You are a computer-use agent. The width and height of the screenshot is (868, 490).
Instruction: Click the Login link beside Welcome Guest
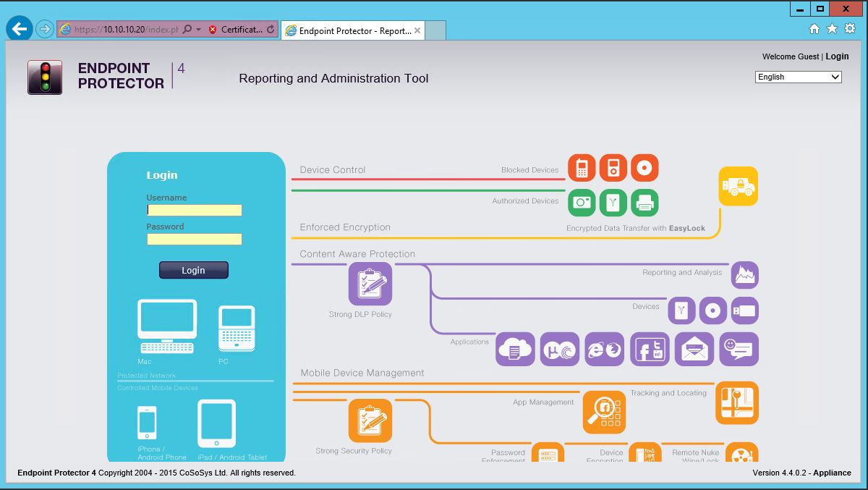837,56
